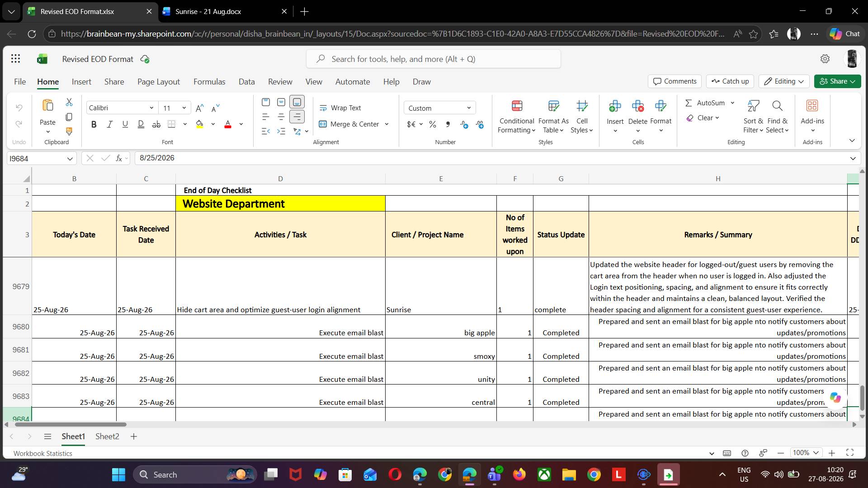Apply the yellow fill color swatch
The width and height of the screenshot is (868, 488).
pyautogui.click(x=200, y=124)
